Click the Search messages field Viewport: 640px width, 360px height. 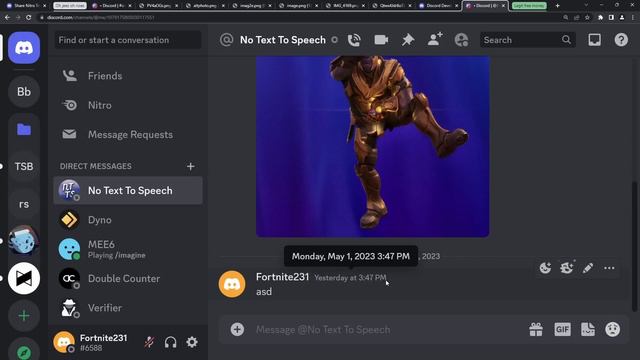pyautogui.click(x=527, y=40)
